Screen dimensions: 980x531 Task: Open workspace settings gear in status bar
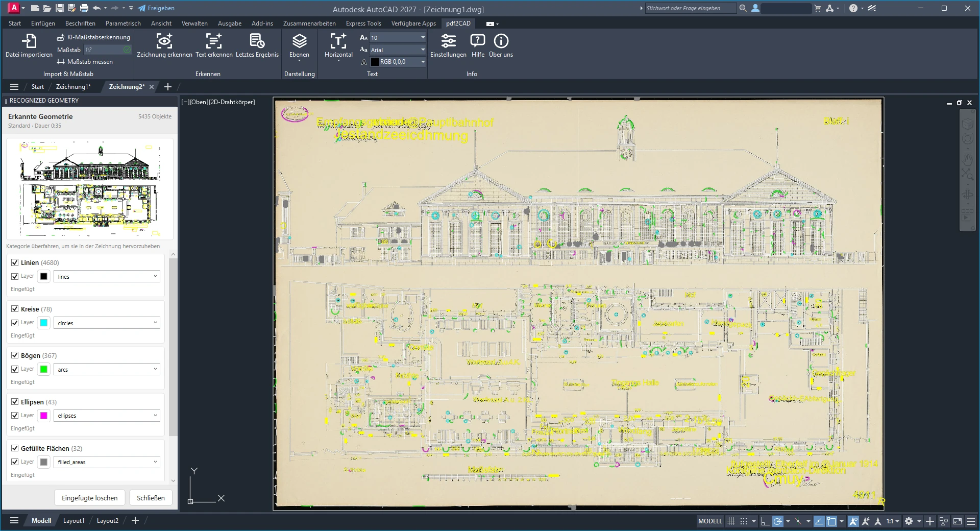909,521
